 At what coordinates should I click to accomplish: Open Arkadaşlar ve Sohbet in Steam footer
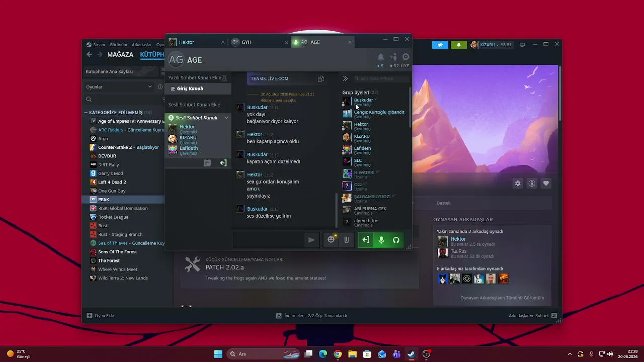(533, 316)
